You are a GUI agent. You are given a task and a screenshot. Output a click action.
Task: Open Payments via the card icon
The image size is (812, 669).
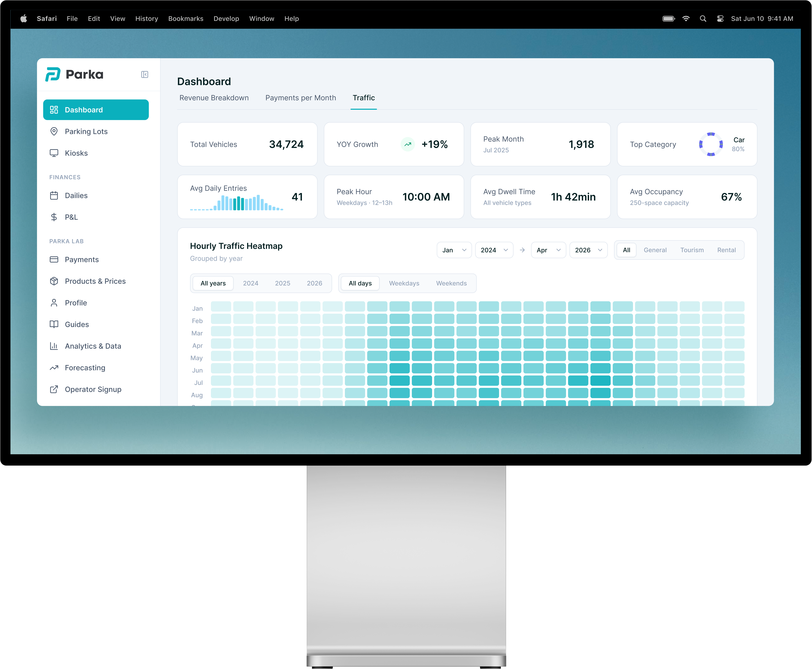click(54, 259)
